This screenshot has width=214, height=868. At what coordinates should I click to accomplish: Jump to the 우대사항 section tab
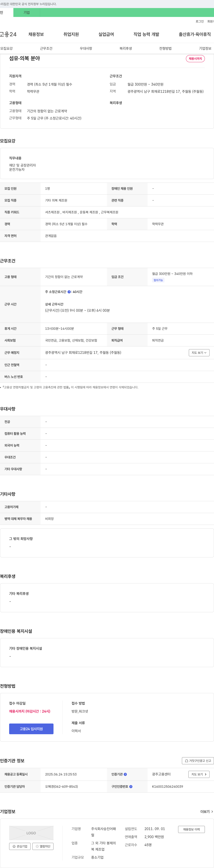point(86,49)
